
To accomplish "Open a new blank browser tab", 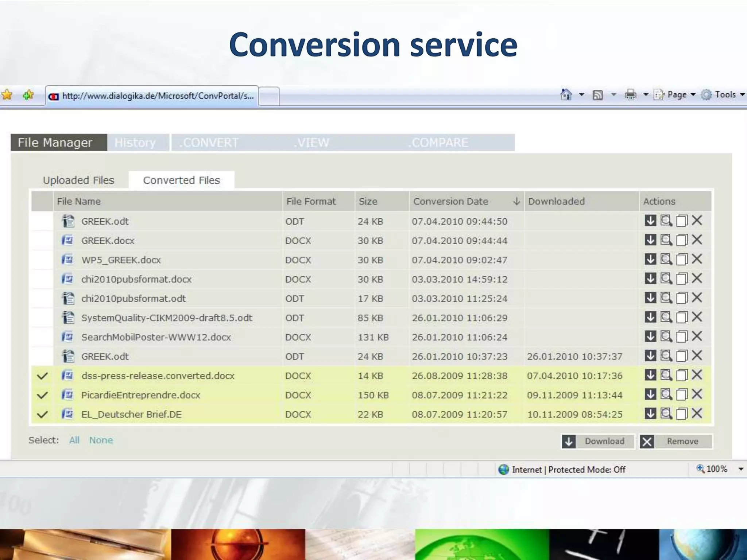I will [x=269, y=96].
